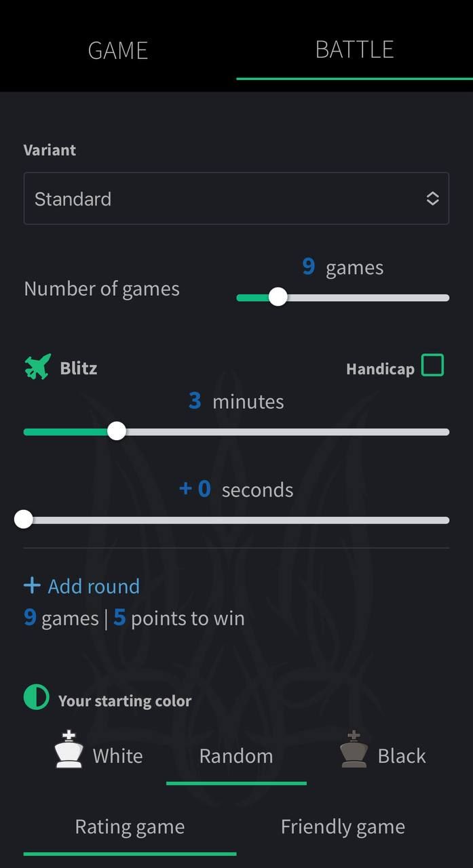Click the BATTLE tab

pos(354,50)
